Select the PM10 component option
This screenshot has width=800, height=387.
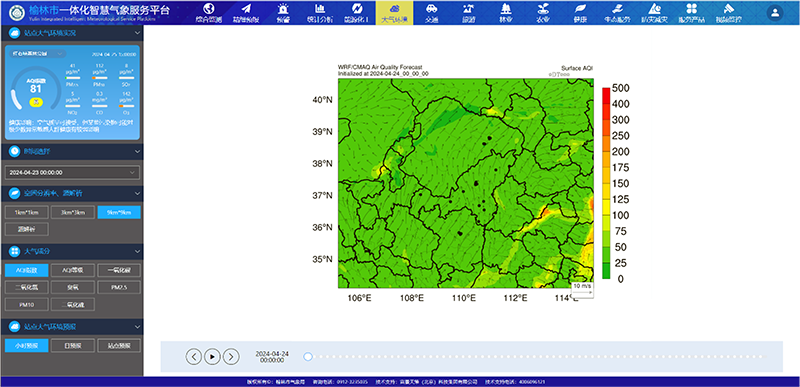click(27, 304)
